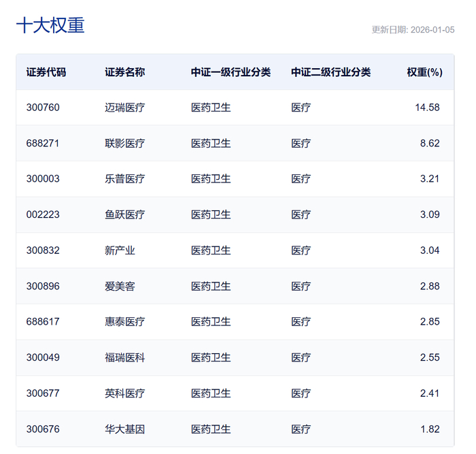This screenshot has height=454, width=476.
Task: Click the weight value 3.21
Action: (430, 179)
